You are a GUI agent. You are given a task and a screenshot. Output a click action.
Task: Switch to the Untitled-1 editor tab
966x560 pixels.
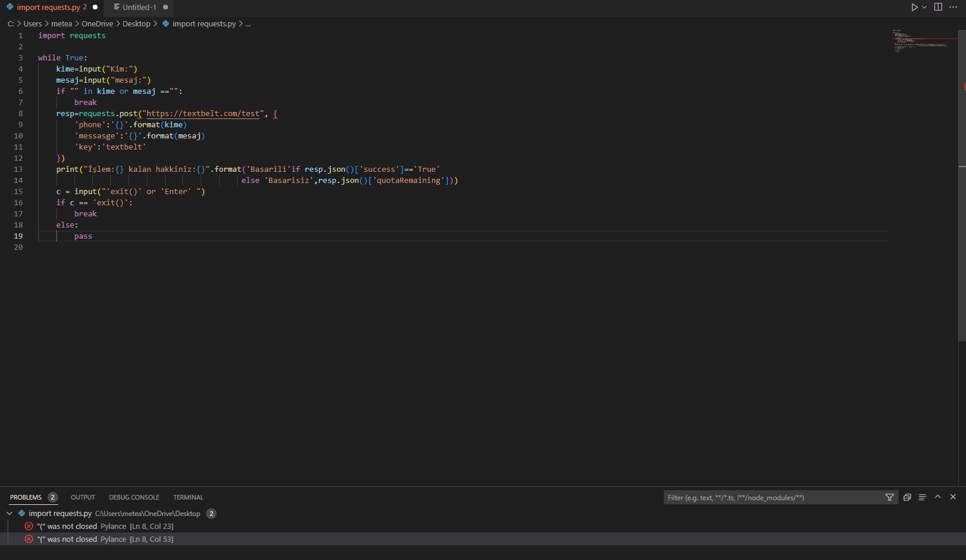pyautogui.click(x=140, y=7)
